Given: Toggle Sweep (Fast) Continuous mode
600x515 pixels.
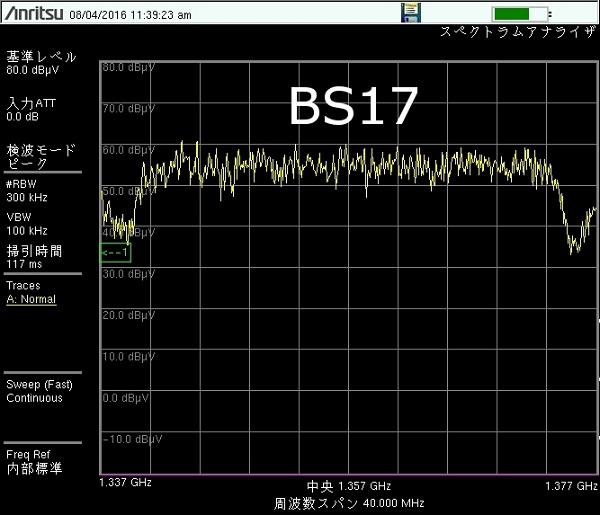Looking at the screenshot, I should point(38,391).
